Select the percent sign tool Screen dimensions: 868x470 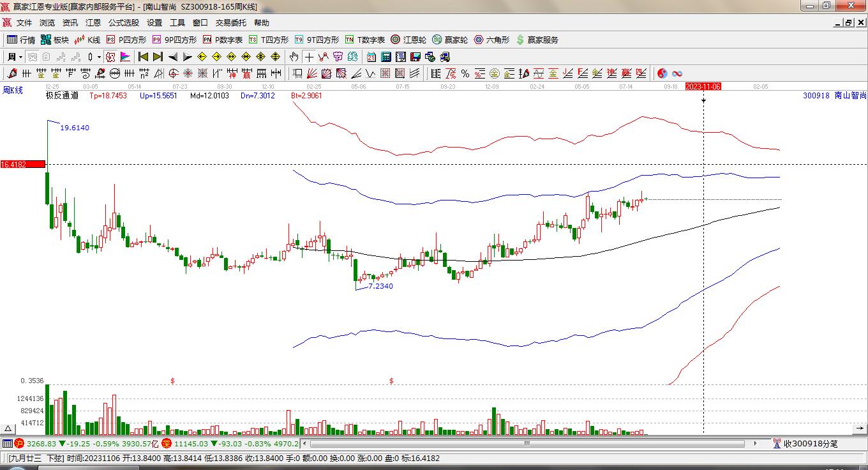pyautogui.click(x=465, y=73)
